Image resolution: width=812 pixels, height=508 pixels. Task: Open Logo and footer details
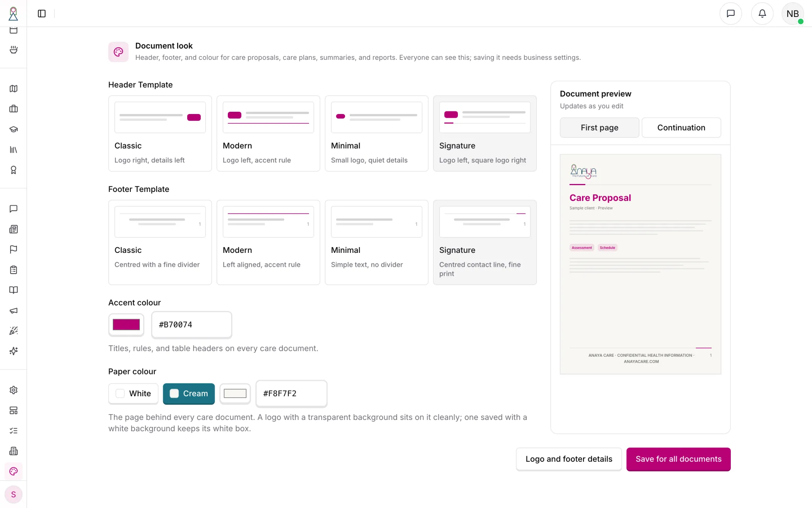[569, 459]
